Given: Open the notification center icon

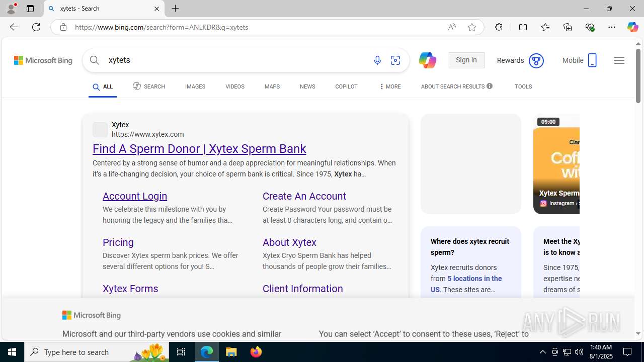Looking at the screenshot, I should [628, 352].
